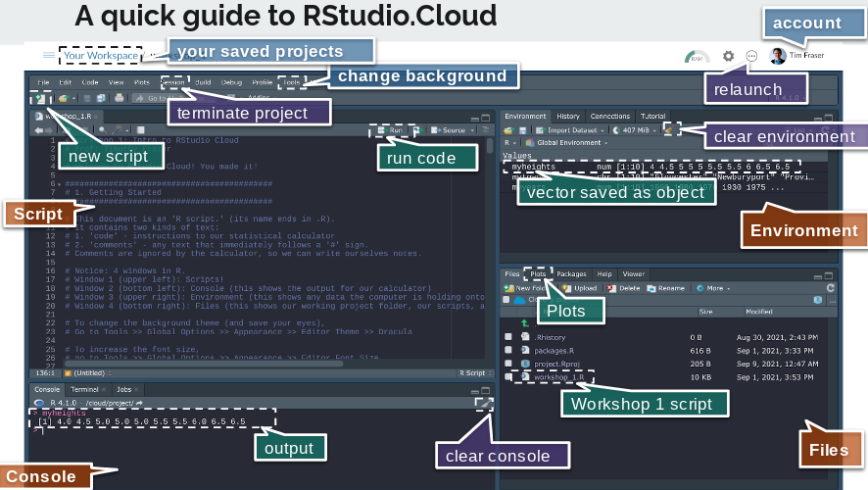This screenshot has height=490, width=868.
Task: Click the Re-run previous code icon
Action: (418, 130)
